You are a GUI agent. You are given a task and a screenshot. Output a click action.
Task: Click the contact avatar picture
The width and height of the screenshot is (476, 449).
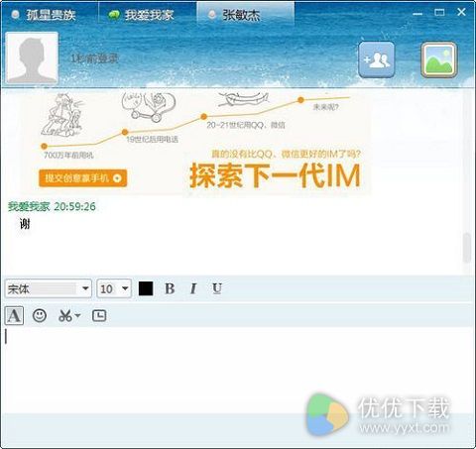(x=32, y=57)
